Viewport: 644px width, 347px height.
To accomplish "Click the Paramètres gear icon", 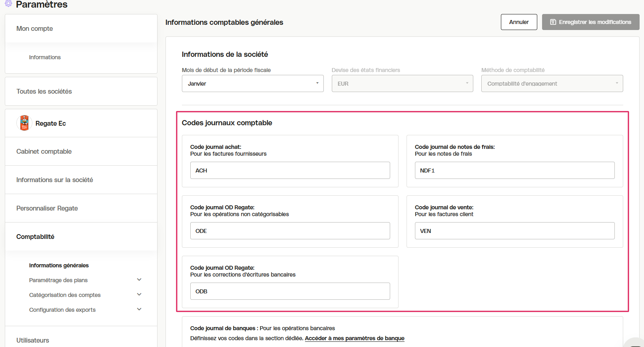I will coord(8,4).
